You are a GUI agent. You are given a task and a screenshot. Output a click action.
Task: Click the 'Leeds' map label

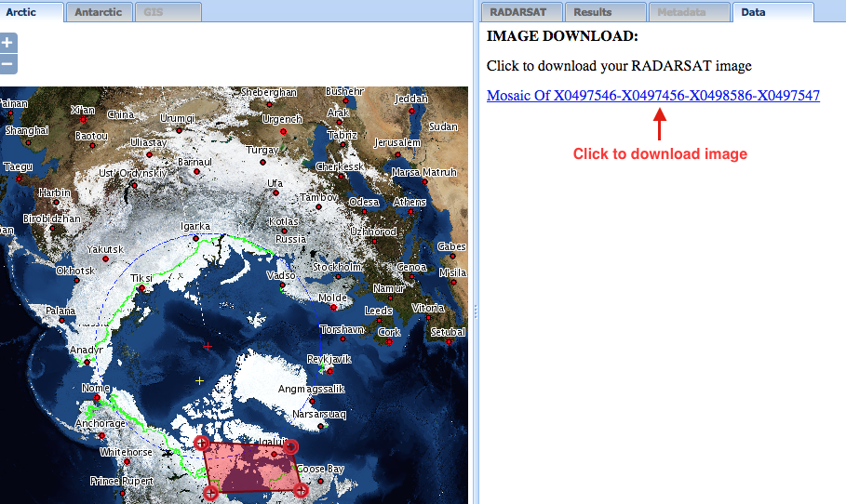click(378, 311)
